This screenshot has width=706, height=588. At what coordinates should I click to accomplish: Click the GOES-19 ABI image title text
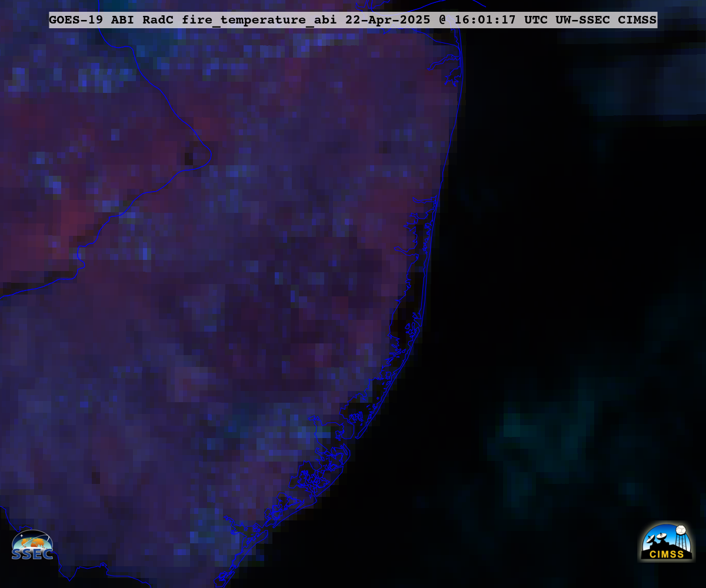coord(353,20)
